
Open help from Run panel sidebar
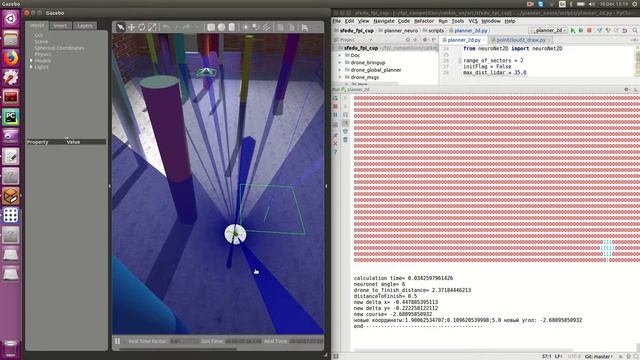coord(336,152)
